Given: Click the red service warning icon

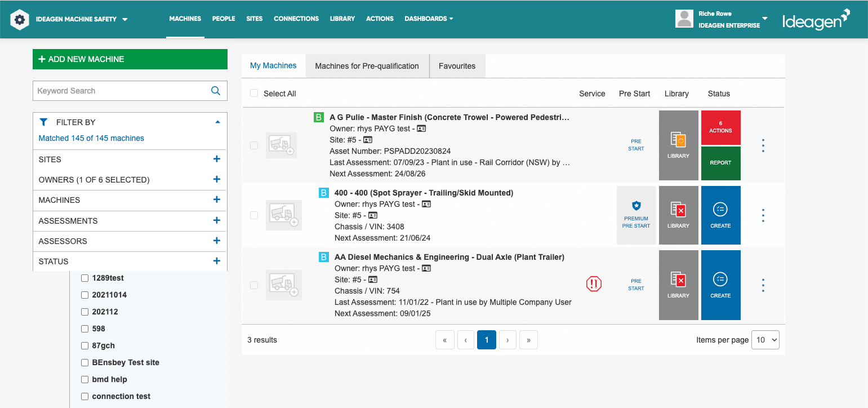Looking at the screenshot, I should point(594,283).
